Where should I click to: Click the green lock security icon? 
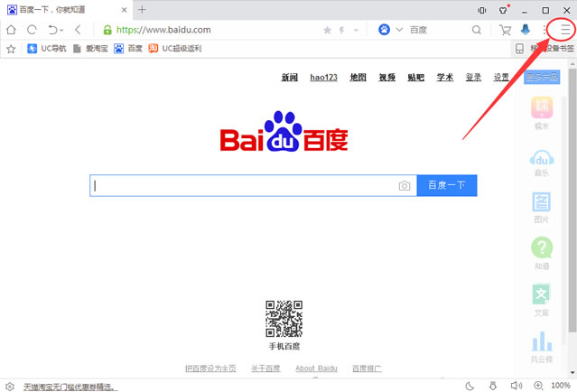click(107, 30)
